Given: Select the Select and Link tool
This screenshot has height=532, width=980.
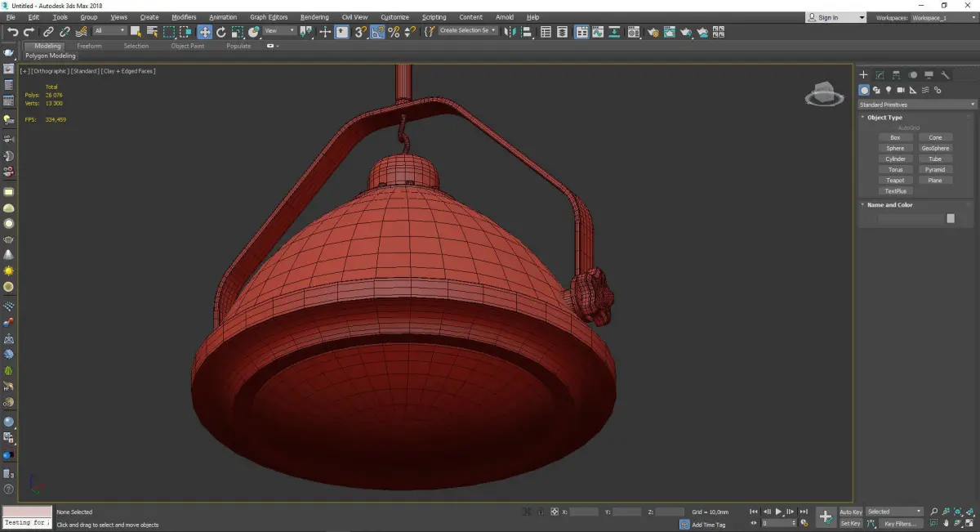Looking at the screenshot, I should pos(49,32).
